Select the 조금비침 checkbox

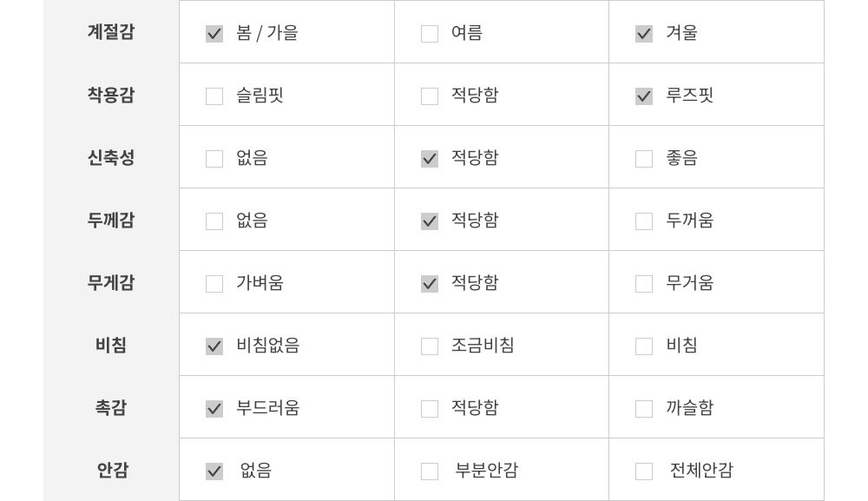pos(430,346)
